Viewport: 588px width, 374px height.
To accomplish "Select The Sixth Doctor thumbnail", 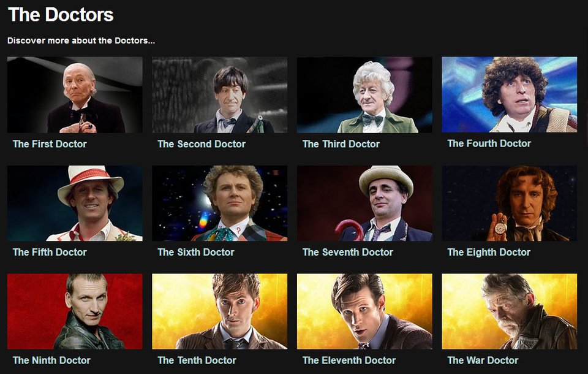I will (220, 203).
